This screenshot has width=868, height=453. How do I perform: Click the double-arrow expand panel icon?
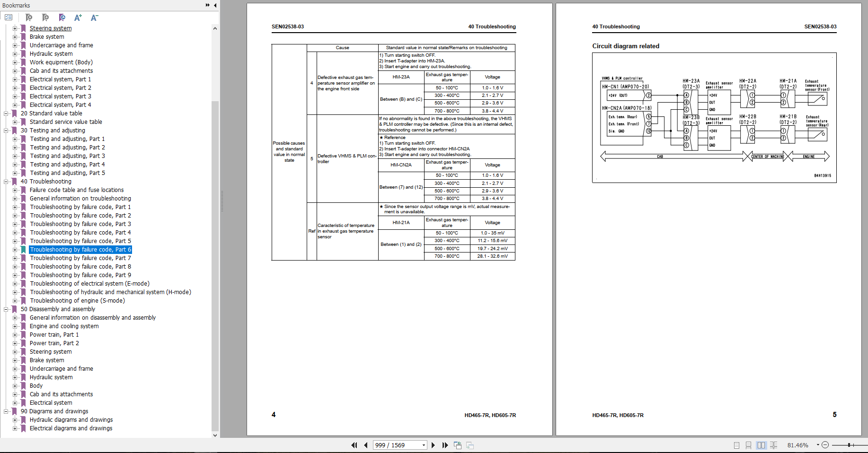coord(207,5)
